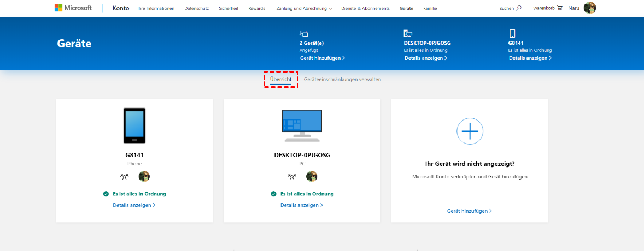
Task: Click the G8141 phone image on card
Action: click(x=134, y=125)
